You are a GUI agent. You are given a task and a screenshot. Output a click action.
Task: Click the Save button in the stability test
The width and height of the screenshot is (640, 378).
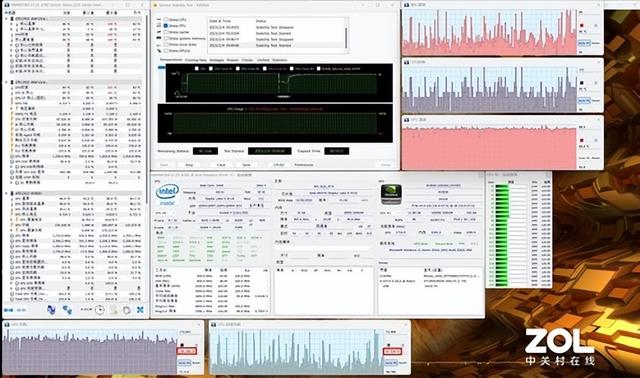[x=247, y=165]
